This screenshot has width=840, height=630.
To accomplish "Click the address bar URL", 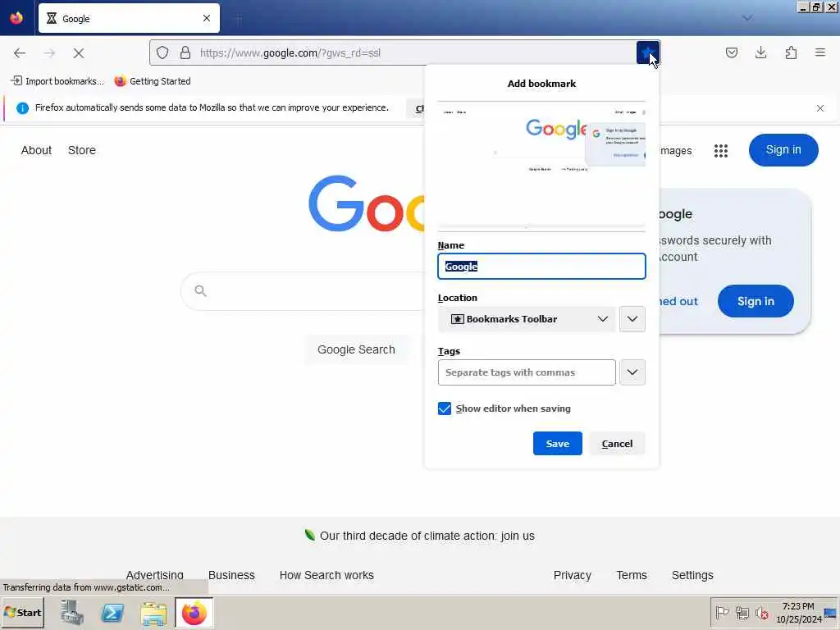I will click(290, 53).
